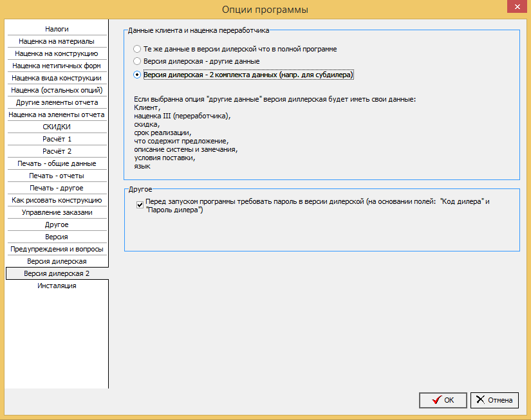Select 'Версия дилерская - другие данные' radio

click(x=137, y=61)
